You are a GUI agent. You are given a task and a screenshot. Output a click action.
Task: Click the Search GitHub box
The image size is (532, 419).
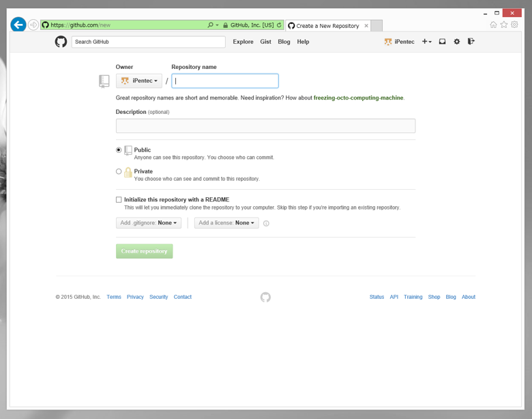pos(149,42)
